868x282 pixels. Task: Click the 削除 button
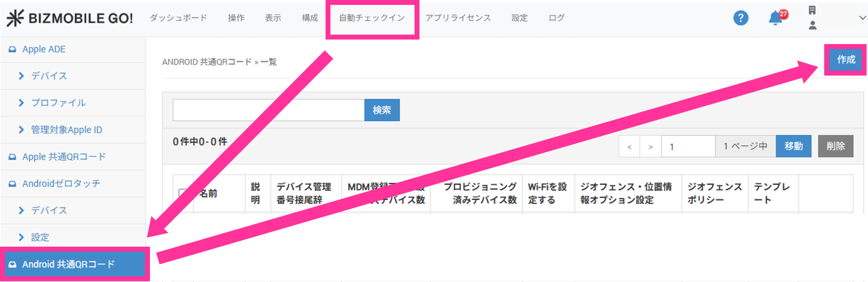[835, 146]
